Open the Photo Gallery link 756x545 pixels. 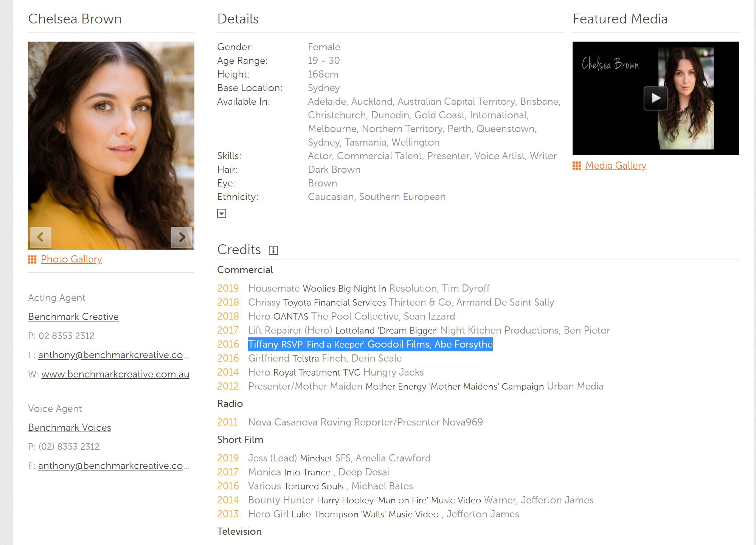point(71,259)
